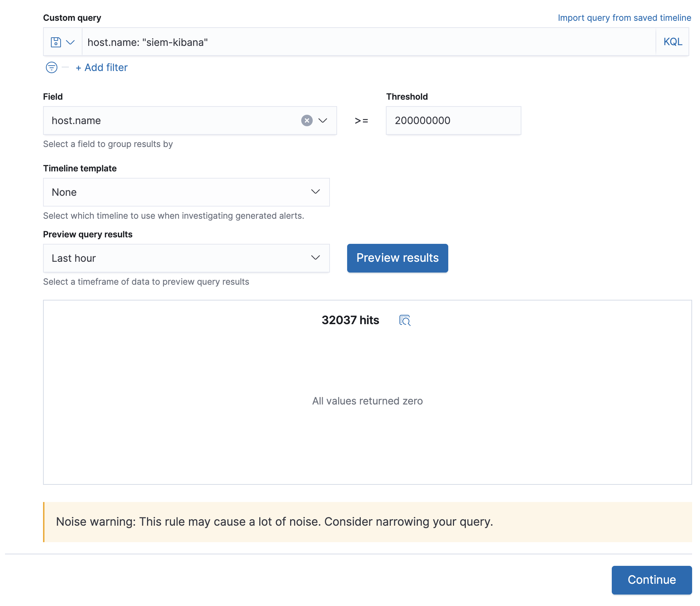Screen dimensions: 700x606
Task: Click the All values returned zero message
Action: point(367,401)
